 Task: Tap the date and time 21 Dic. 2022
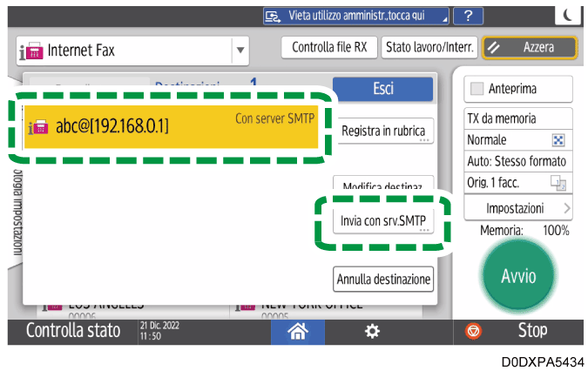(x=159, y=331)
